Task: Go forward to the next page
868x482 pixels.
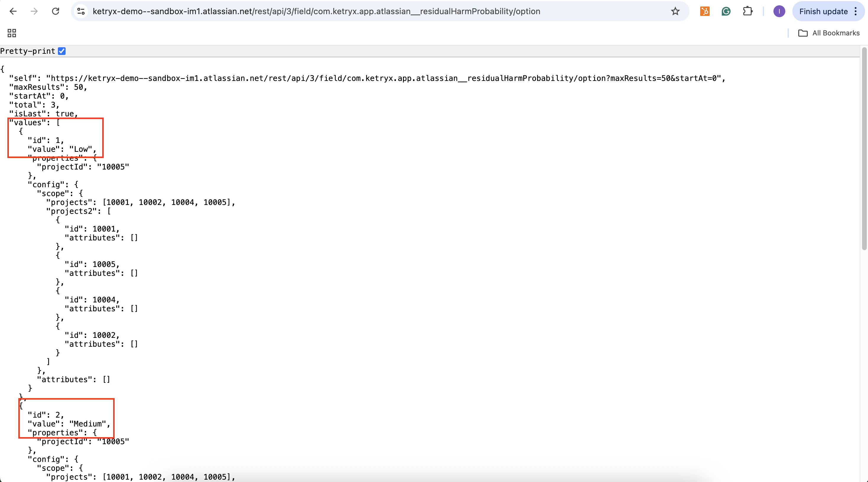Action: (34, 12)
